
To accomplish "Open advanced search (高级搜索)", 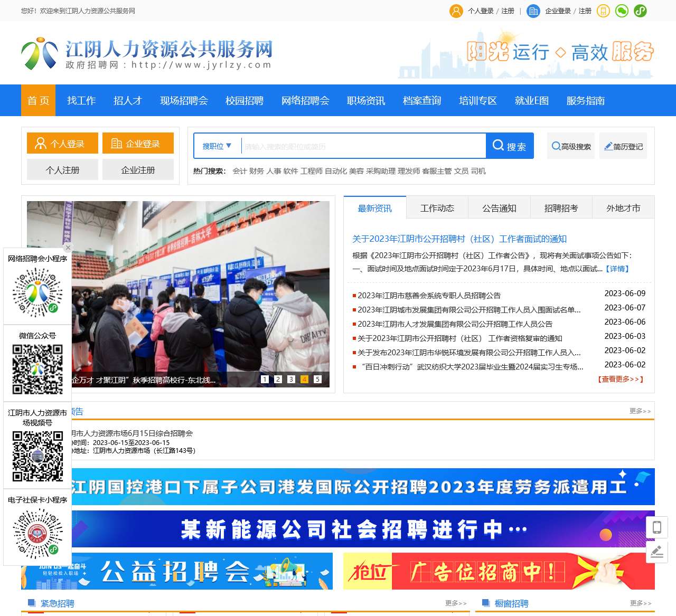I will (571, 146).
